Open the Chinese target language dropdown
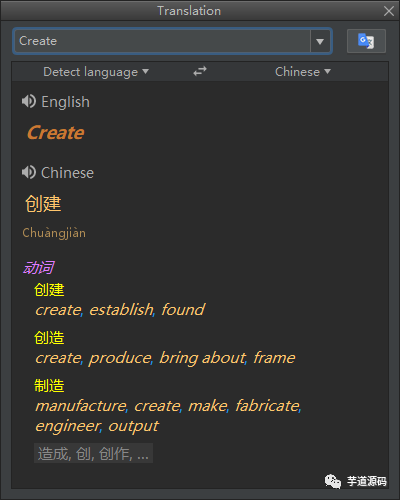 (303, 72)
